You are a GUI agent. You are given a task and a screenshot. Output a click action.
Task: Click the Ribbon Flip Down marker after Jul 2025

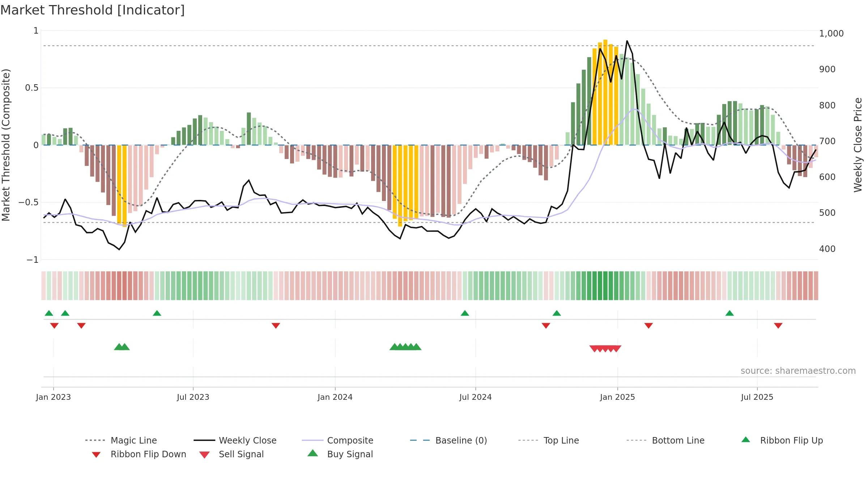tap(778, 326)
